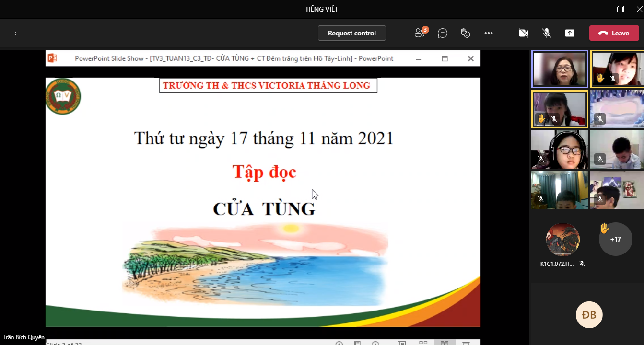Open the meeting chat panel

tap(443, 33)
